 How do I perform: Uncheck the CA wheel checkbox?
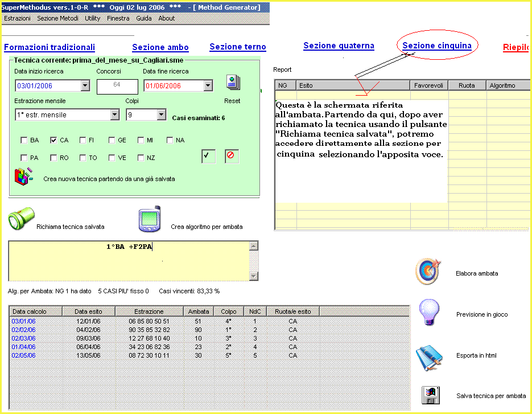53,140
